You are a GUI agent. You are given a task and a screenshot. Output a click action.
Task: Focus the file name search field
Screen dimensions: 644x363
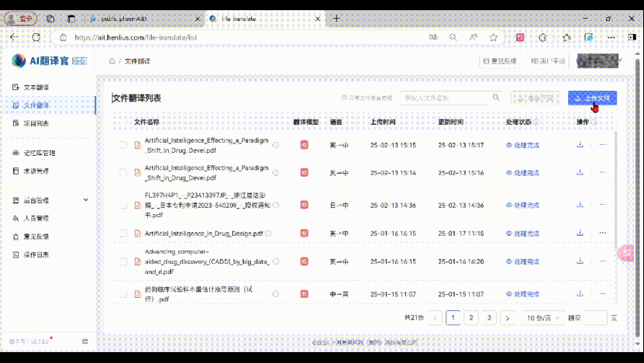[x=446, y=98]
